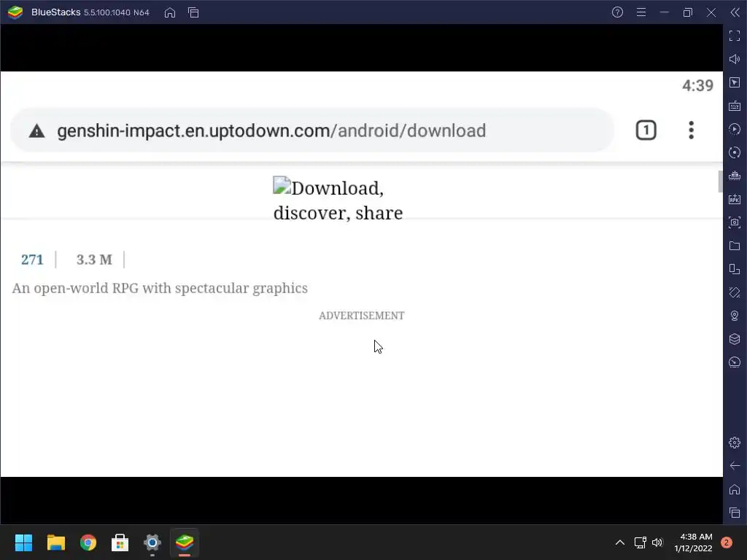Image resolution: width=747 pixels, height=560 pixels.
Task: Toggle mouse cursor lock
Action: [x=735, y=82]
